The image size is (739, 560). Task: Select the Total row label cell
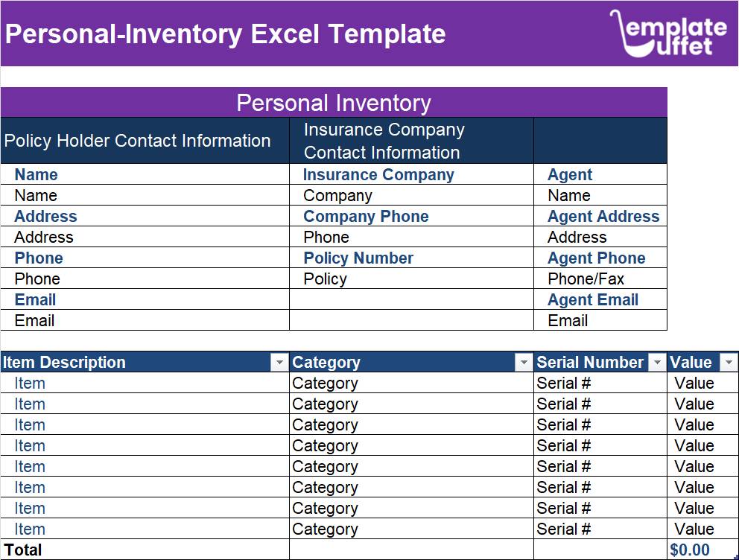[x=145, y=550]
